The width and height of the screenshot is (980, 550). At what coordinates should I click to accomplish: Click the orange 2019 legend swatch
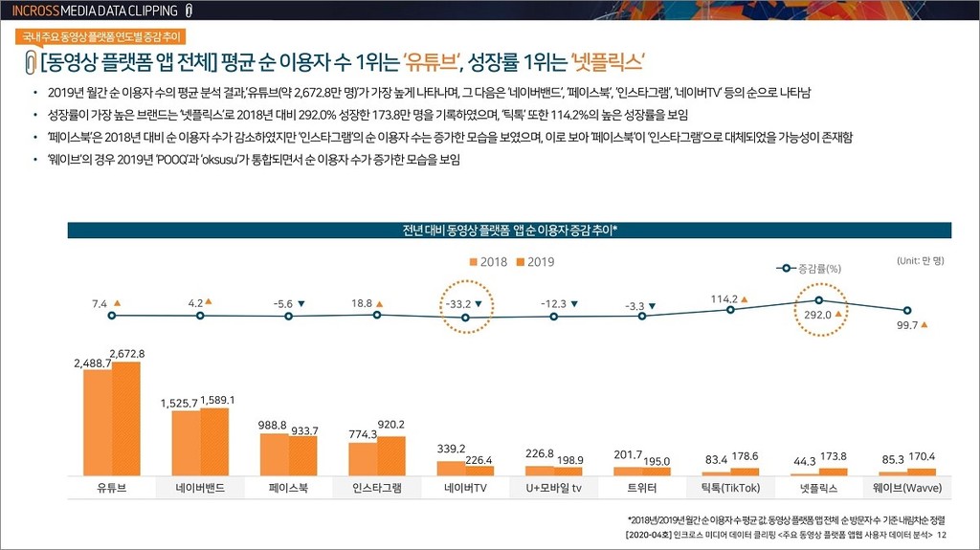point(520,262)
